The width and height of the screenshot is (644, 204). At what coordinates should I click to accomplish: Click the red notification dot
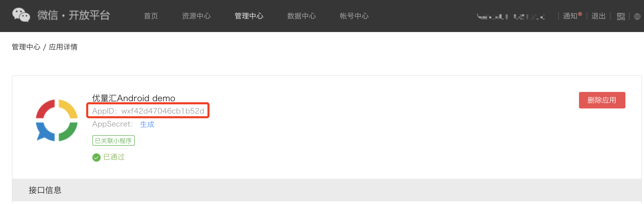tap(580, 14)
